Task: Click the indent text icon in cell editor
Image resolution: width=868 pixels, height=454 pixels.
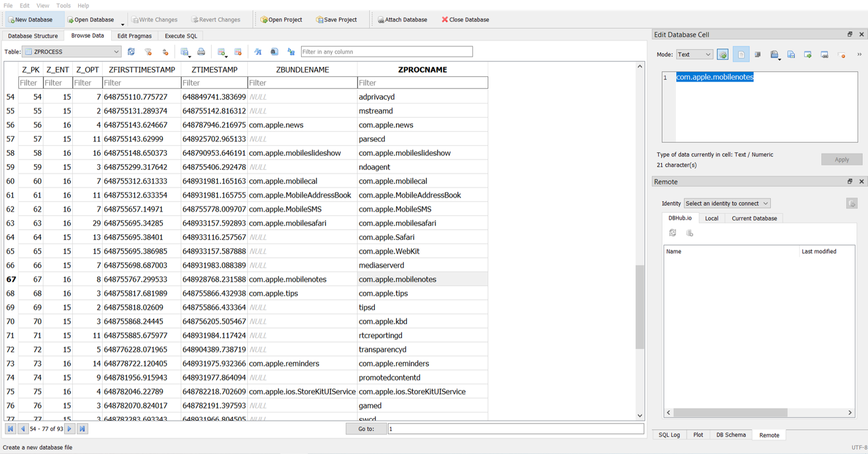Action: tap(758, 54)
